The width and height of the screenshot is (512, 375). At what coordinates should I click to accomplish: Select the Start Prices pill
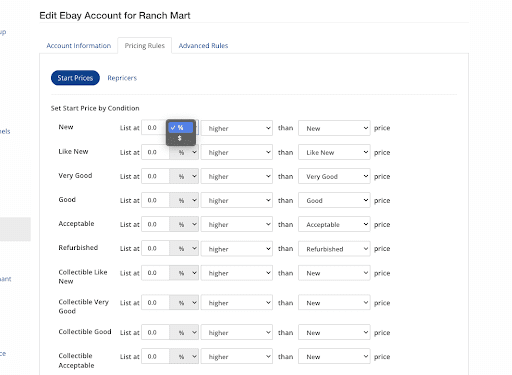click(x=75, y=78)
